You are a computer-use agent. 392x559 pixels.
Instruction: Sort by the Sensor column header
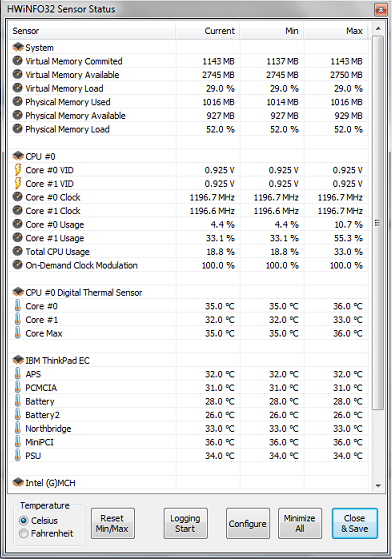[92, 31]
